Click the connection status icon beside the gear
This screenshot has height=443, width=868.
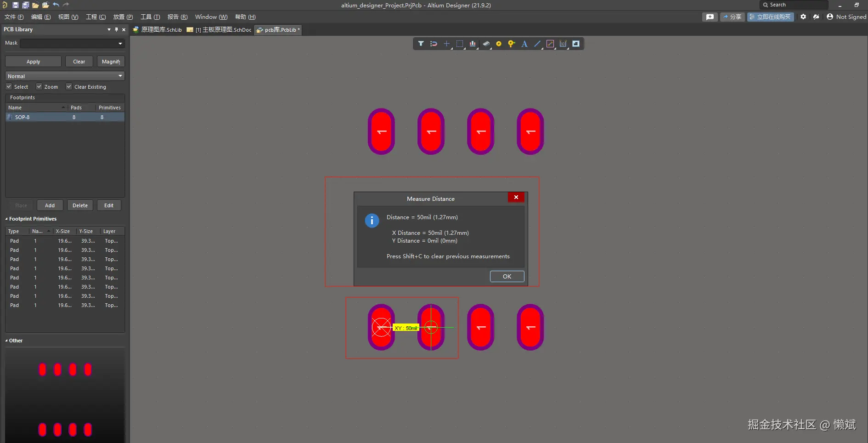[x=816, y=17]
